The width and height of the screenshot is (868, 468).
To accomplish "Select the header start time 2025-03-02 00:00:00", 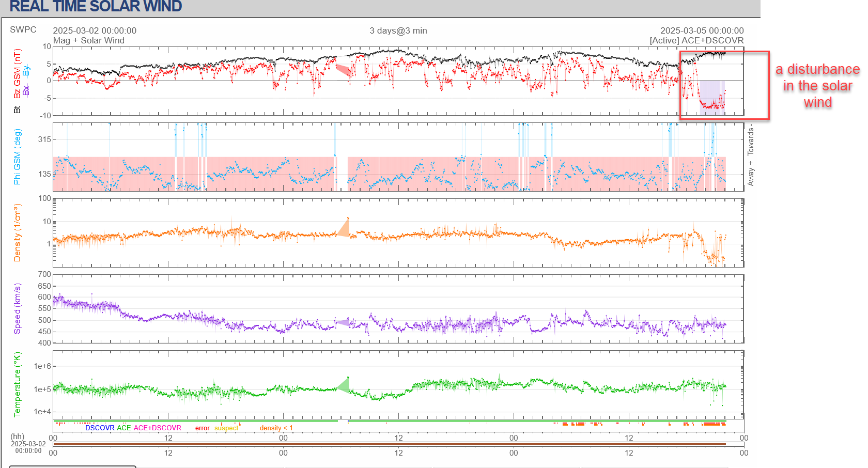I will 95,30.
